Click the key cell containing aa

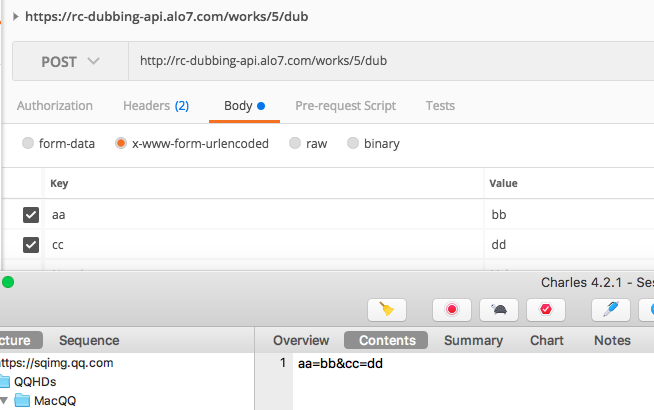point(264,215)
